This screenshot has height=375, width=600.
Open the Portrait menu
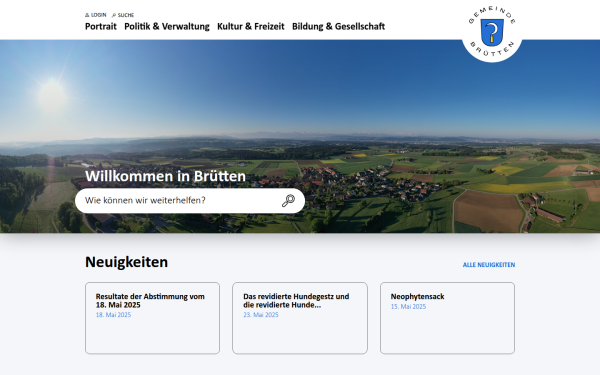pos(101,26)
